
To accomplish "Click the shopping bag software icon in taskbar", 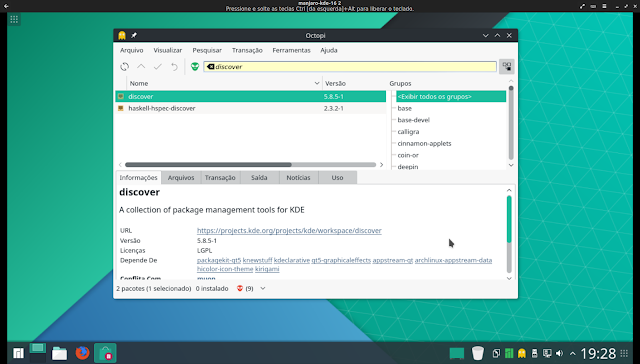I will pyautogui.click(x=105, y=353).
